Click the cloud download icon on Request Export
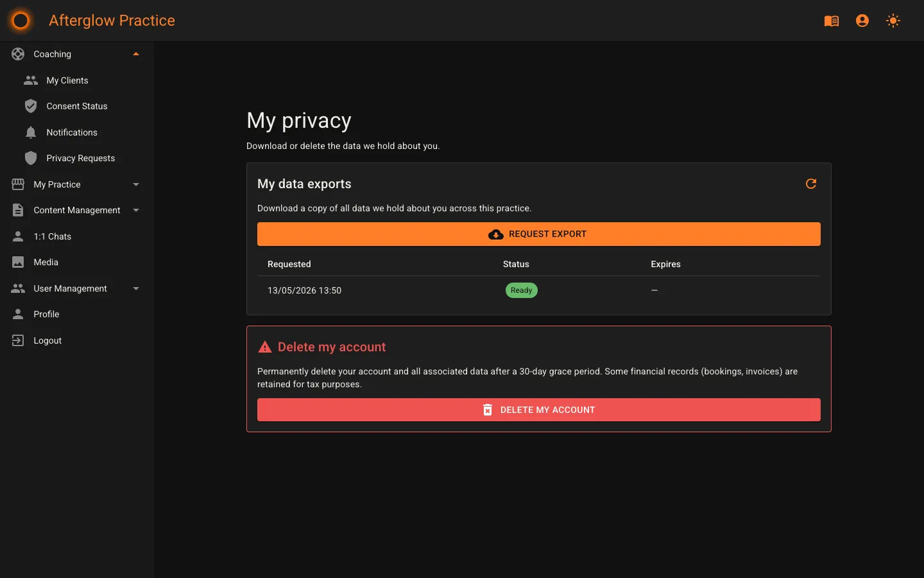The height and width of the screenshot is (578, 924). (496, 234)
